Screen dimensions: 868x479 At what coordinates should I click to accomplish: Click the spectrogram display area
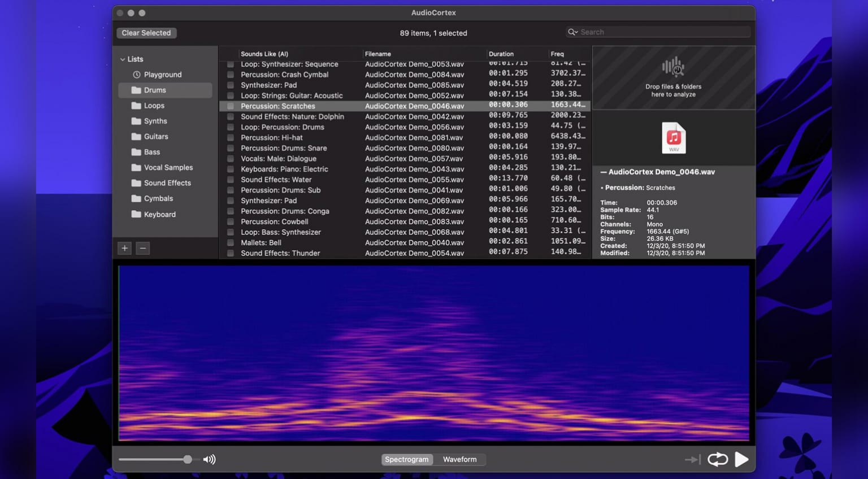coord(434,353)
